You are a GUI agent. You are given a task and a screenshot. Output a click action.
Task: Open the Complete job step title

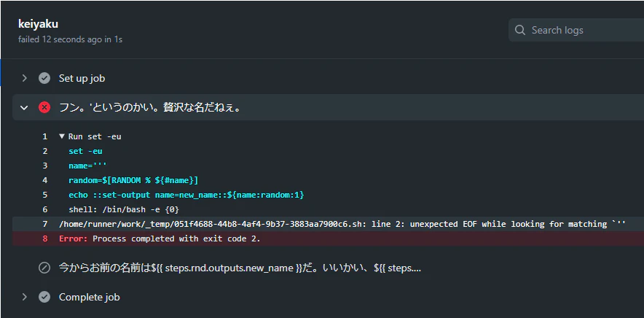[x=89, y=297]
